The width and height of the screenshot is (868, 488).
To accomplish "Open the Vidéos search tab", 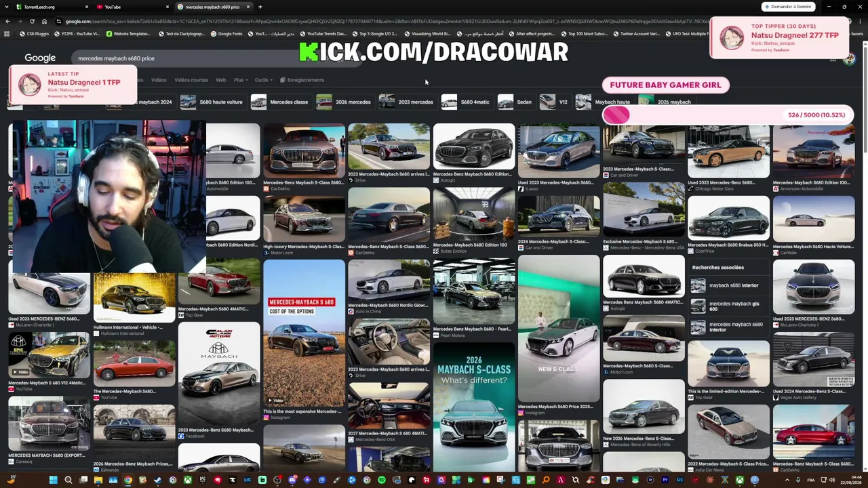I will pyautogui.click(x=159, y=80).
